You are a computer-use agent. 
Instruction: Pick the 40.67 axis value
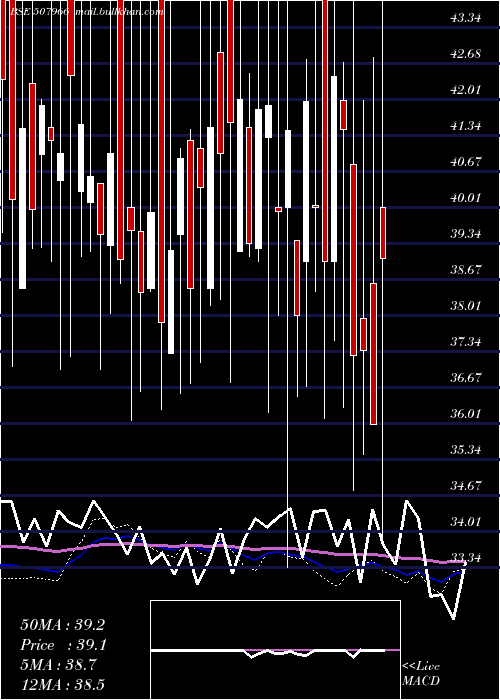[x=466, y=162]
